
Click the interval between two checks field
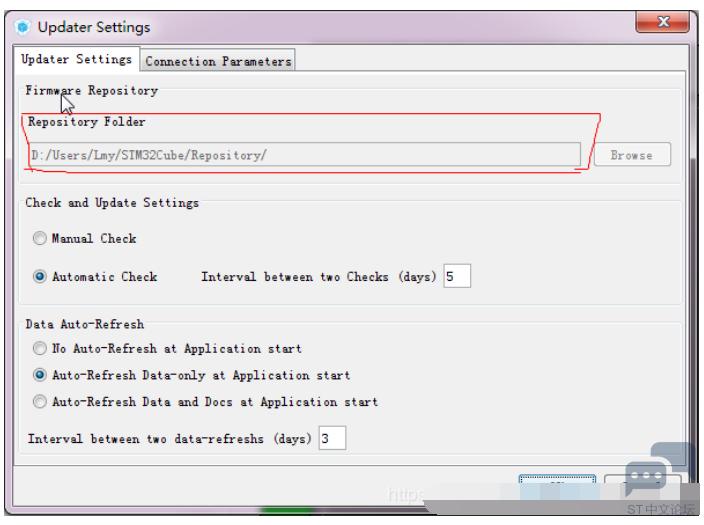(x=457, y=276)
